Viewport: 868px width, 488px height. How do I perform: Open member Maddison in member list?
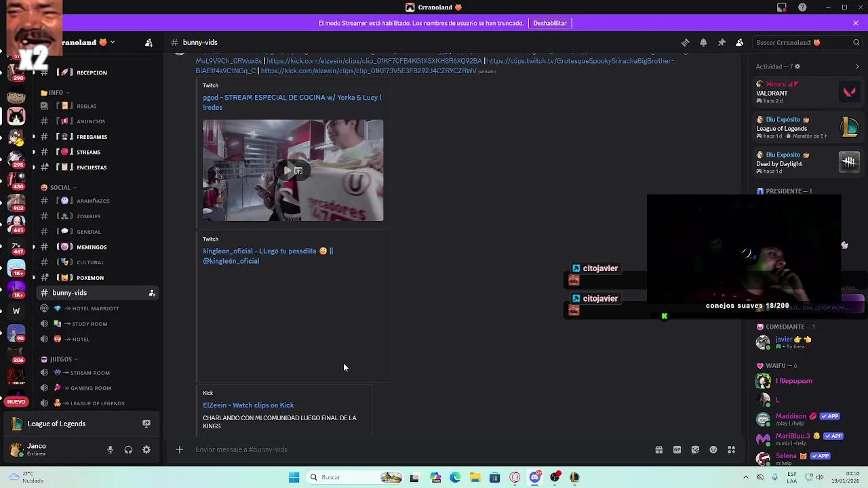coord(807,419)
